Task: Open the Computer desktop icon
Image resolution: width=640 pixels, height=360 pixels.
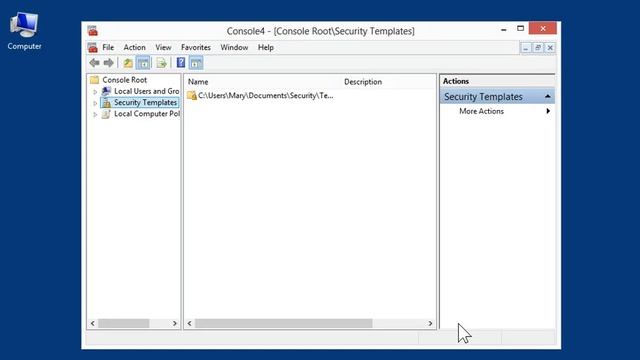Action: [x=24, y=31]
